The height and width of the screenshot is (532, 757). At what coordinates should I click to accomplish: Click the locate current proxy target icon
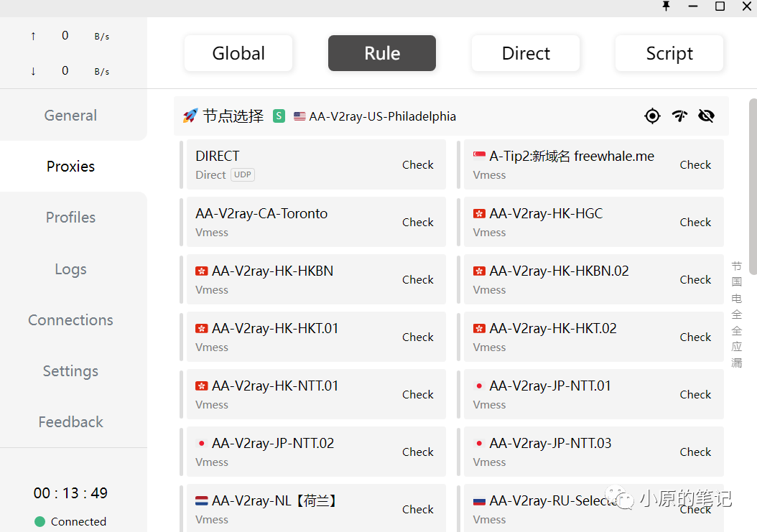click(652, 116)
